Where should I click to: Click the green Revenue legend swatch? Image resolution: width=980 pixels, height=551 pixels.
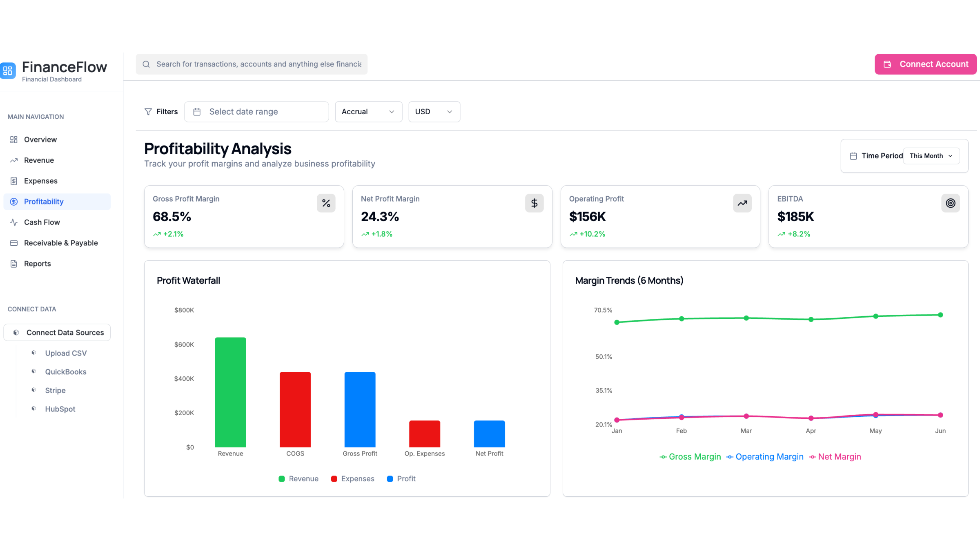281,479
